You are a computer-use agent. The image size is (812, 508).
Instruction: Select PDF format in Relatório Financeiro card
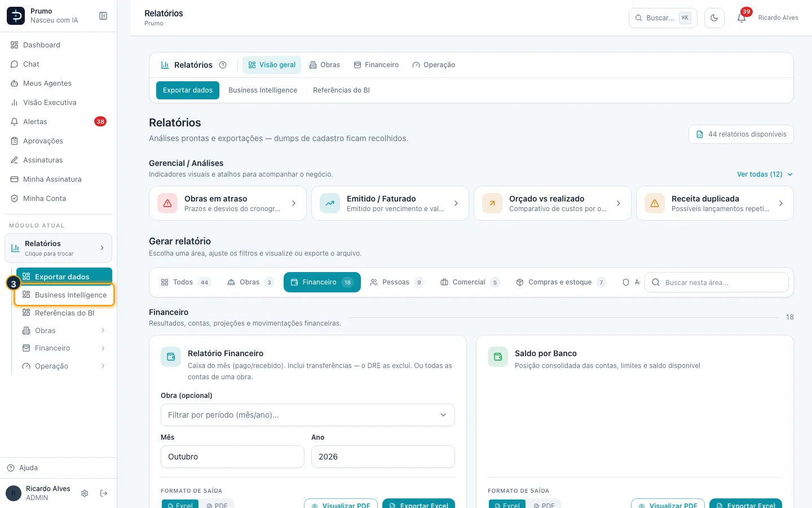click(217, 505)
